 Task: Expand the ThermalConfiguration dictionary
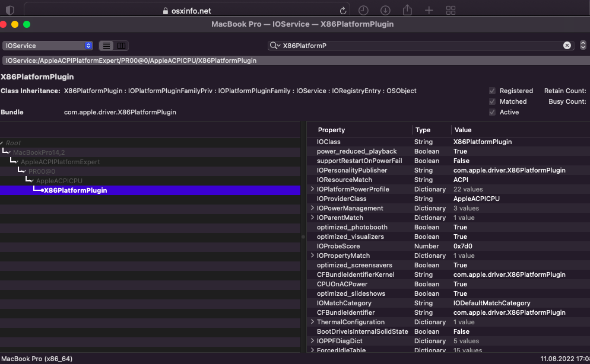click(313, 322)
